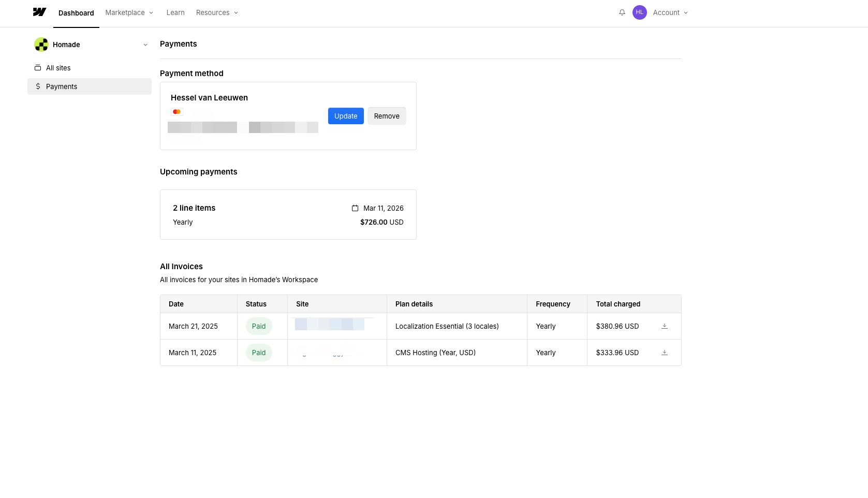Open the 2 line items upcoming payment card

(288, 214)
